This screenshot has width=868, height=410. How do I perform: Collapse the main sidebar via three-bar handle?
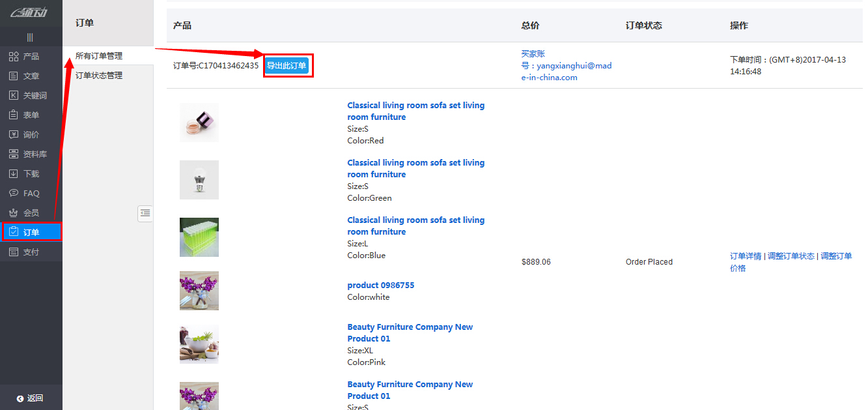coord(30,37)
